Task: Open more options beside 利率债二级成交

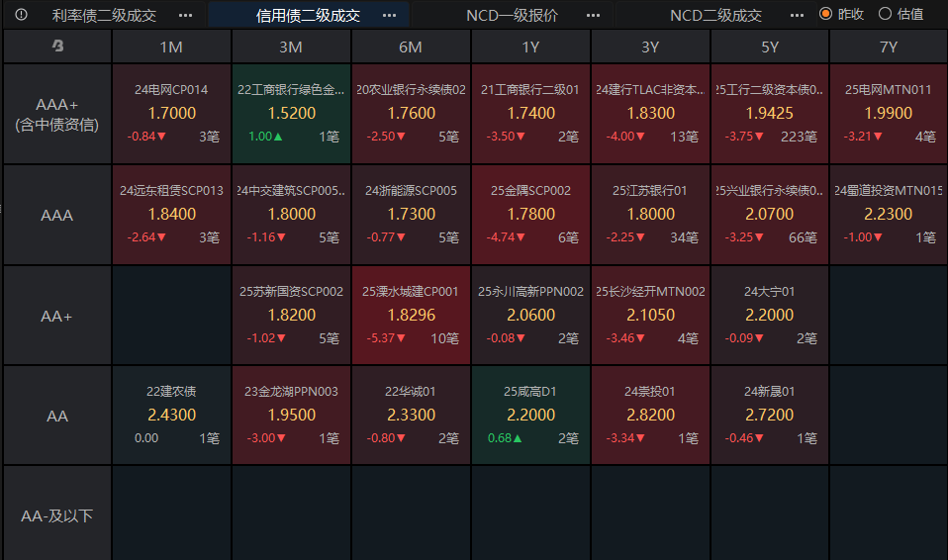Action: (186, 15)
